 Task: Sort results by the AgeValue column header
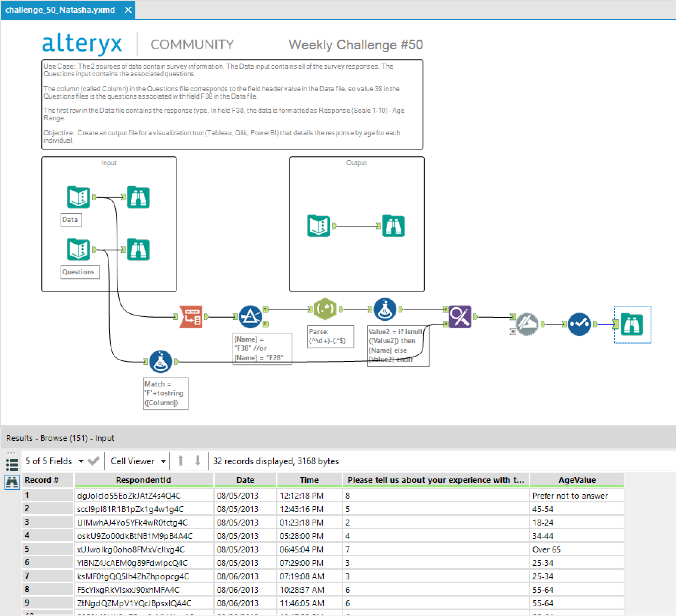(577, 480)
